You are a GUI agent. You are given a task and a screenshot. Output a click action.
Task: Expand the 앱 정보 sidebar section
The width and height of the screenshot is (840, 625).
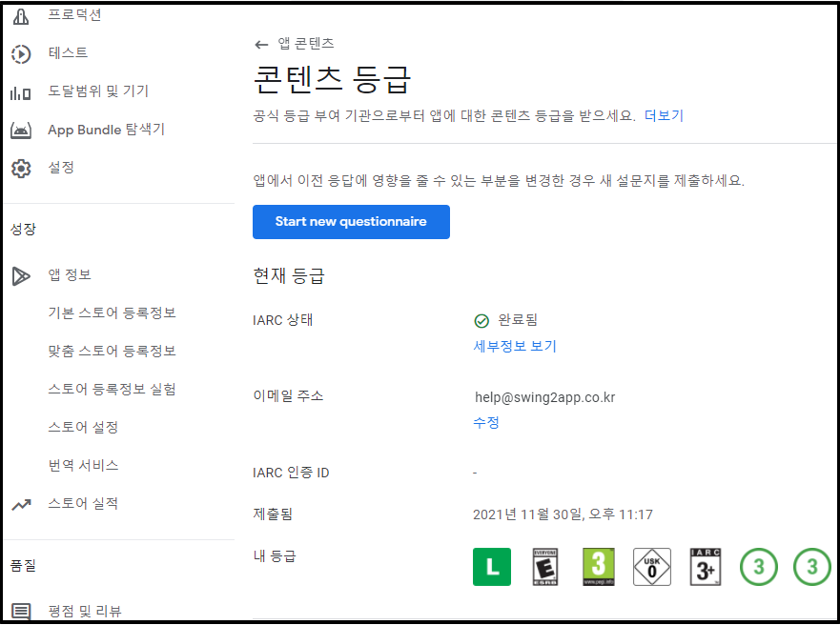tap(70, 275)
